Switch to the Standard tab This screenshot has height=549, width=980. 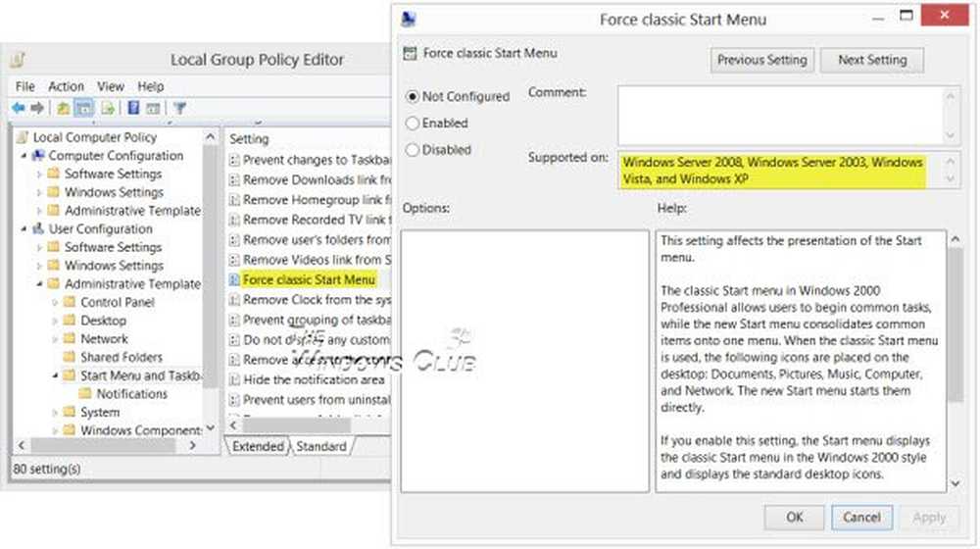tap(321, 446)
